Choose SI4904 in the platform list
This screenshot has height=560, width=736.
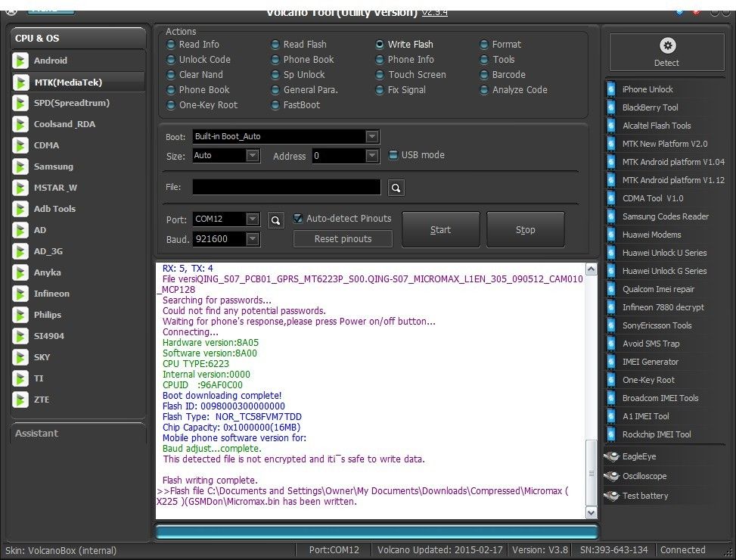[x=49, y=336]
